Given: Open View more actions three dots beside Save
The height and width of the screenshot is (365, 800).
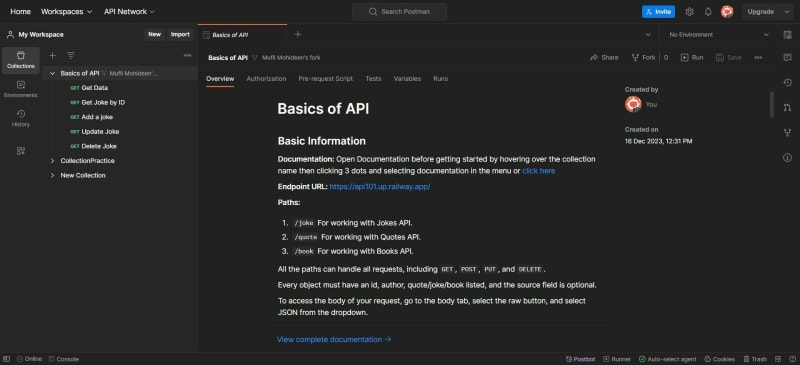Looking at the screenshot, I should click(758, 58).
